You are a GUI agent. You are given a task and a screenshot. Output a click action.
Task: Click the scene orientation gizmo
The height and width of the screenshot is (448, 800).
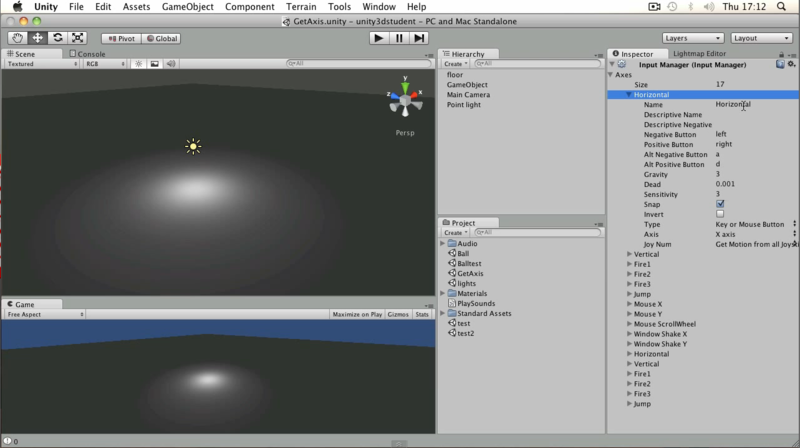tap(405, 99)
